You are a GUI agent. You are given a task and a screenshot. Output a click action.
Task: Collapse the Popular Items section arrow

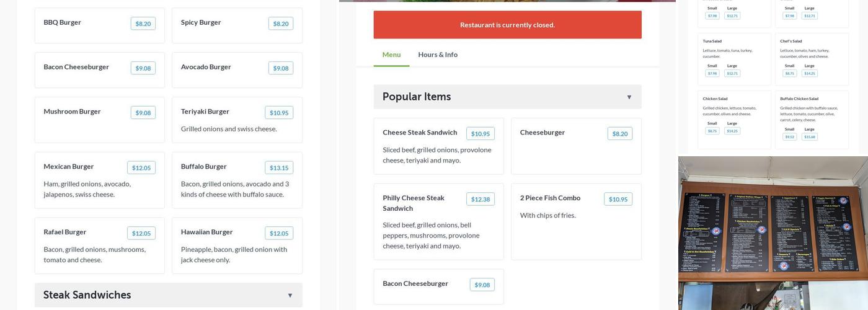[x=629, y=97]
